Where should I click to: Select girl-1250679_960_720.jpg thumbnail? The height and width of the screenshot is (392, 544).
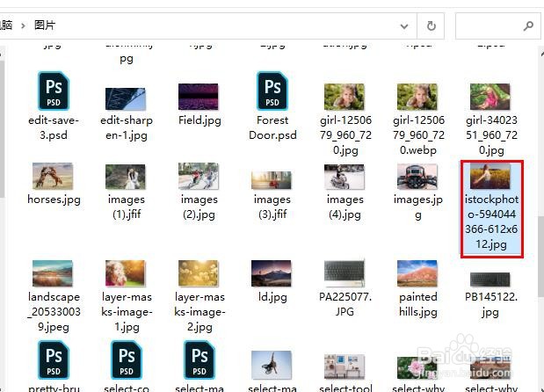tap(345, 97)
